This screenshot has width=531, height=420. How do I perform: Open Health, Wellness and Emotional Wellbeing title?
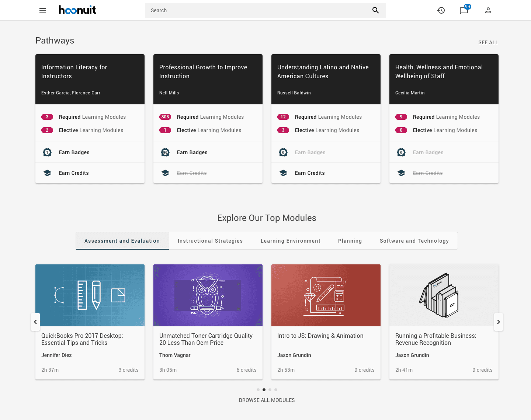point(439,72)
